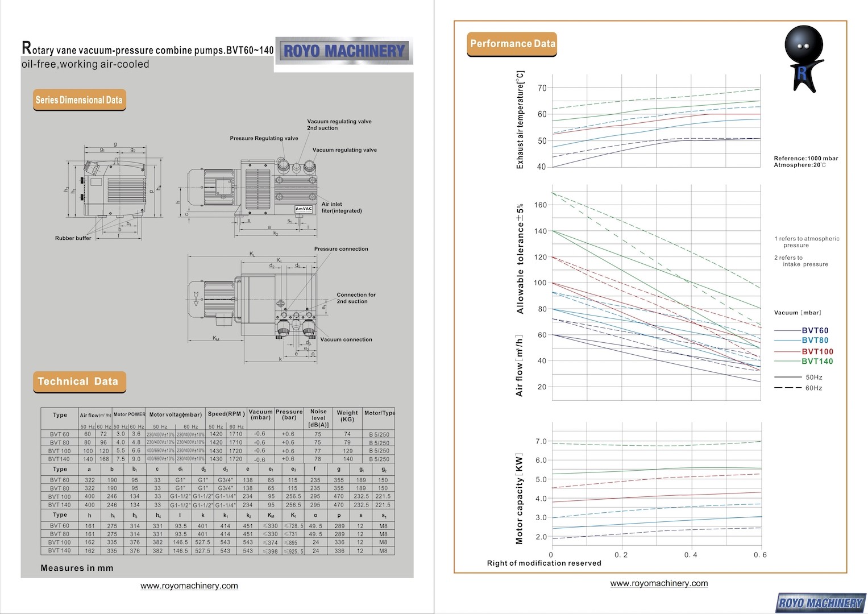Click the Pressure Regulating valve label
This screenshot has width=868, height=614.
(264, 138)
